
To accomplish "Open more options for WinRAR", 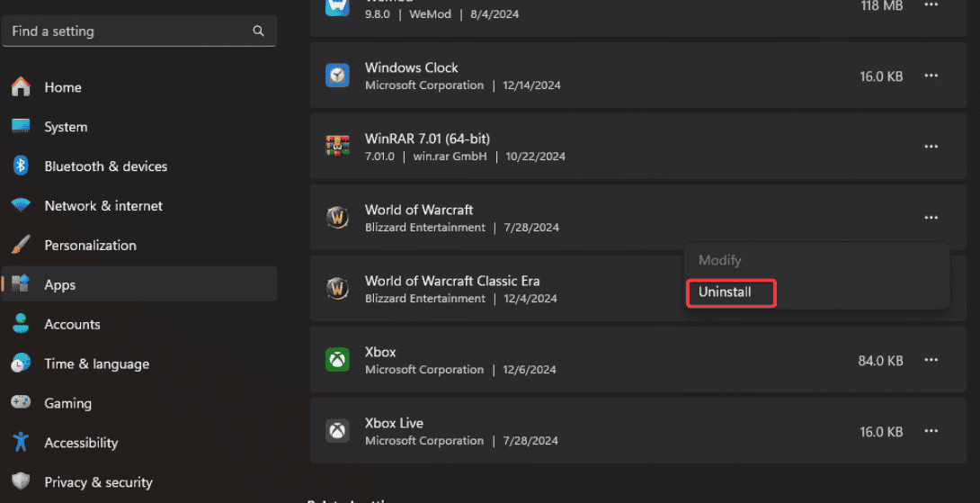I will [931, 147].
